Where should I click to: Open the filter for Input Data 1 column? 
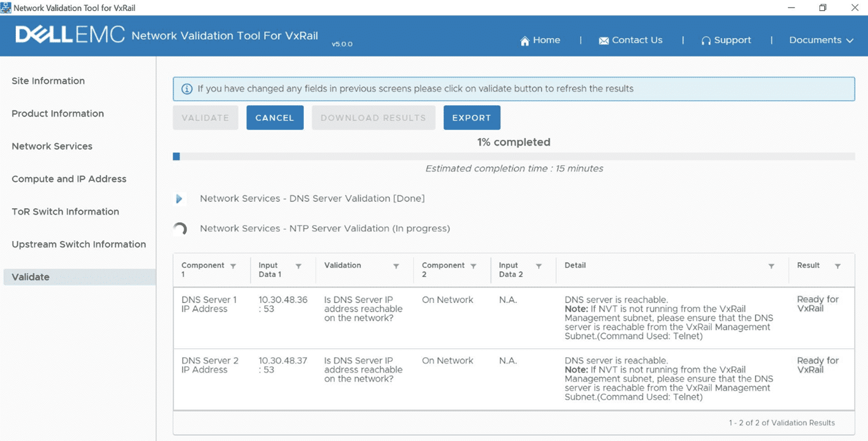click(298, 266)
